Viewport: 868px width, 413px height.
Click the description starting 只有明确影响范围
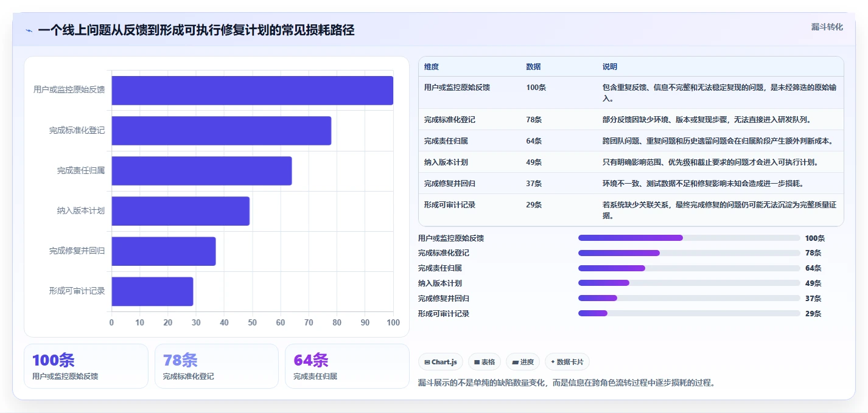click(x=710, y=162)
